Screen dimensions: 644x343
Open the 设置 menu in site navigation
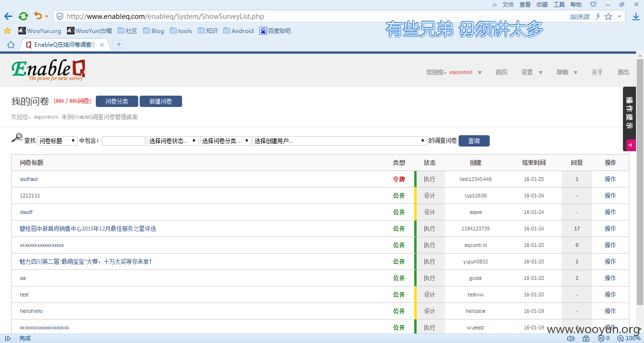point(532,73)
